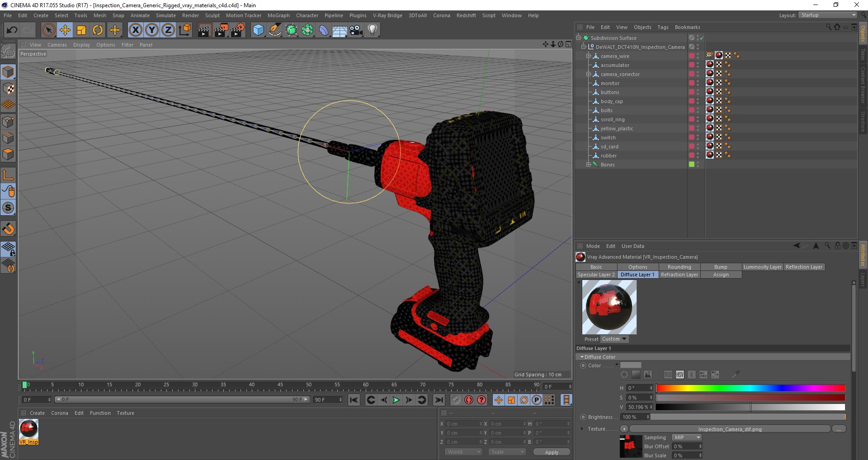This screenshot has height=460, width=868.
Task: Play the animation forward
Action: (x=396, y=400)
